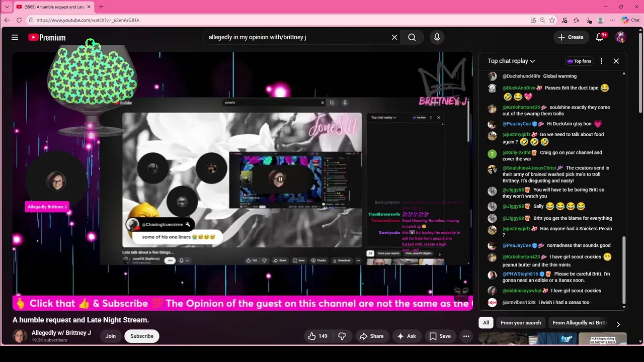The image size is (644, 362).
Task: Click the browser address bar URL
Action: point(88,20)
